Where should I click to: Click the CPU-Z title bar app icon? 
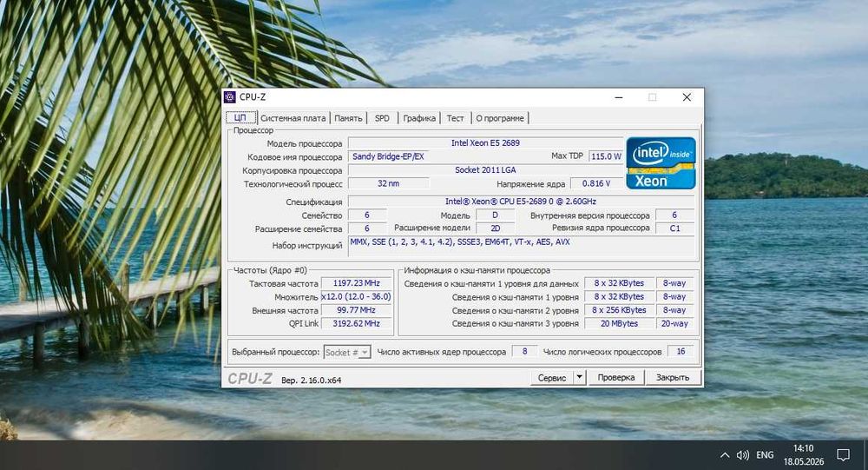[x=230, y=97]
